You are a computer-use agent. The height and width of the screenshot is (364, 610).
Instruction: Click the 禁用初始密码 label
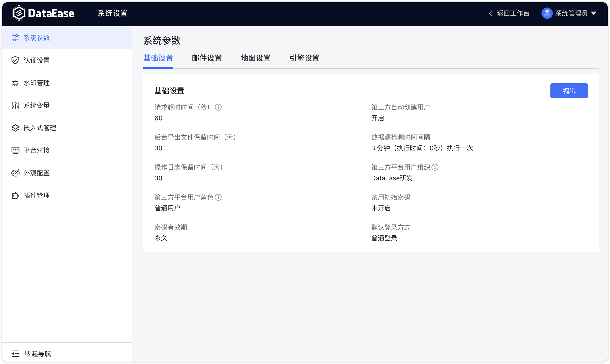[391, 197]
